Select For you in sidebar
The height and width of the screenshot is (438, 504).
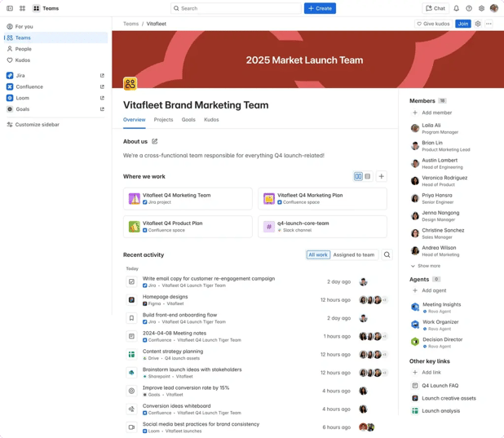tap(56, 26)
